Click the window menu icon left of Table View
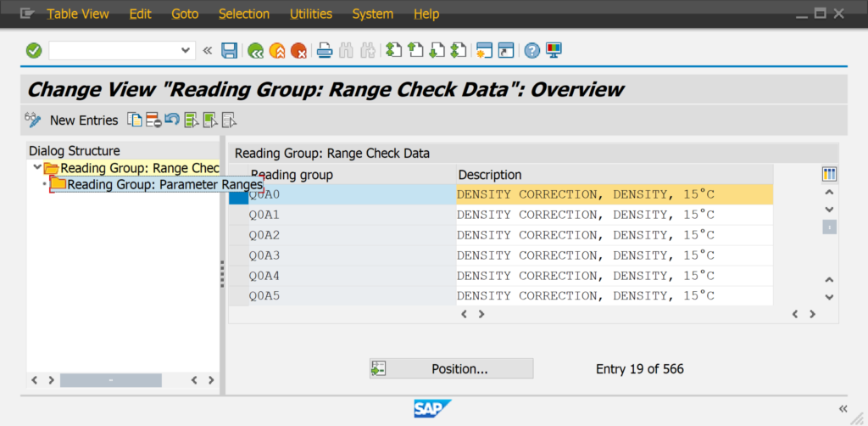Viewport: 868px width, 426px height. [27, 14]
